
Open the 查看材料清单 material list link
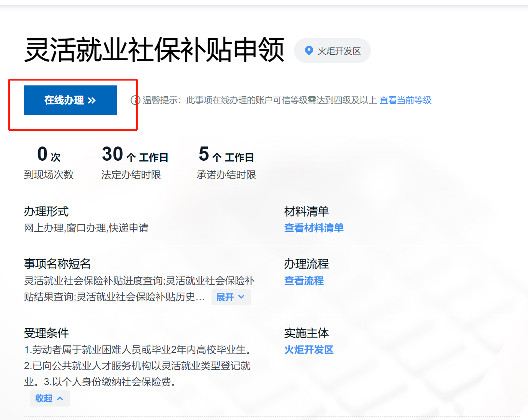[313, 228]
